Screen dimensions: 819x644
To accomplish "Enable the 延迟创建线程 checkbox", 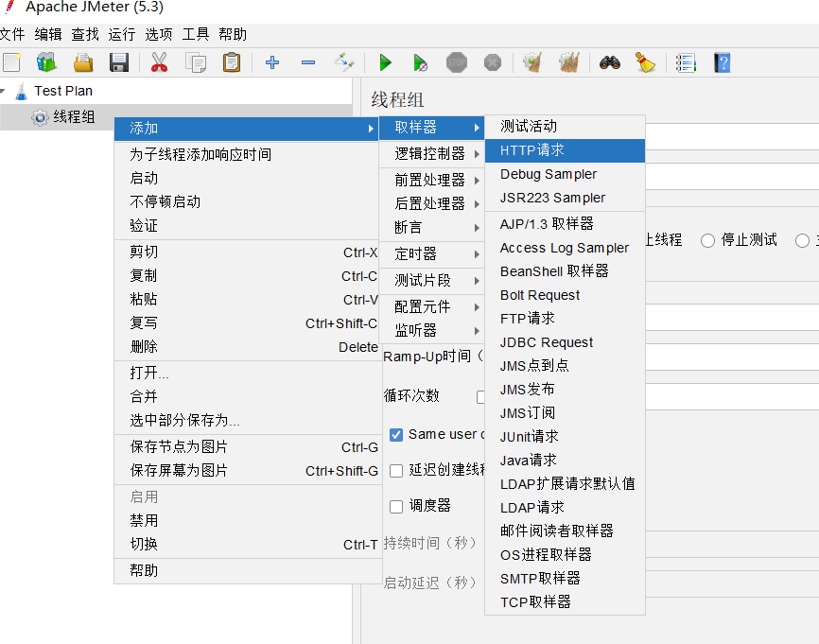I will [396, 471].
